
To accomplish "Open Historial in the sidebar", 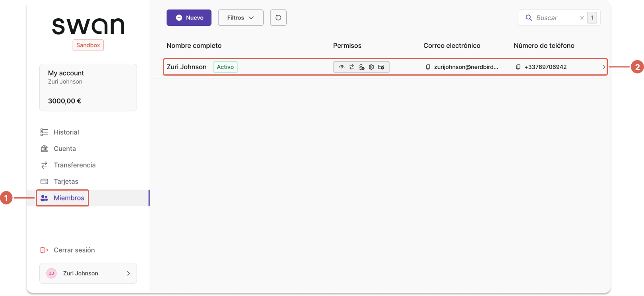I will coord(88,132).
